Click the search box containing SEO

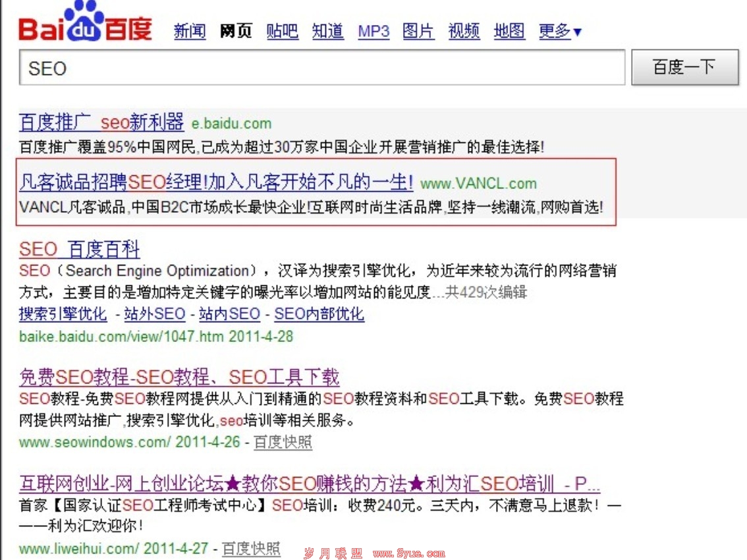(322, 68)
